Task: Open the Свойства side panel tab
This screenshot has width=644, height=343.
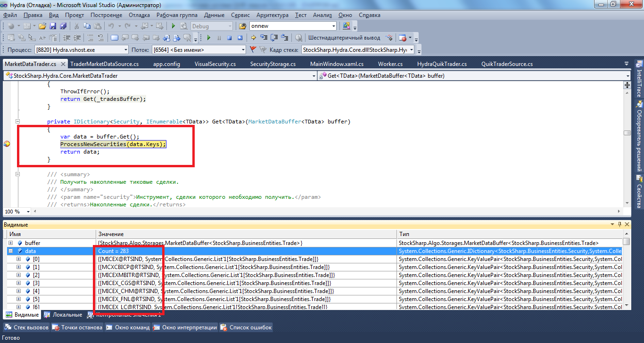Action: tap(639, 191)
